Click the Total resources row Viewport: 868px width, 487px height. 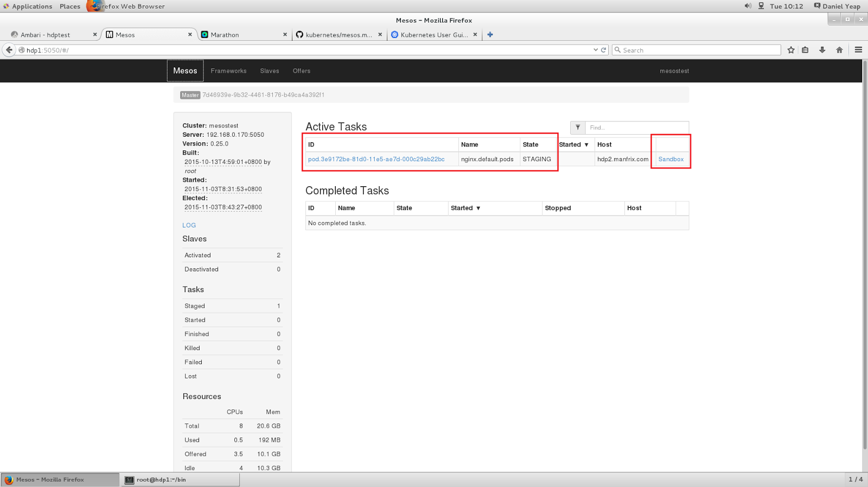(x=232, y=426)
